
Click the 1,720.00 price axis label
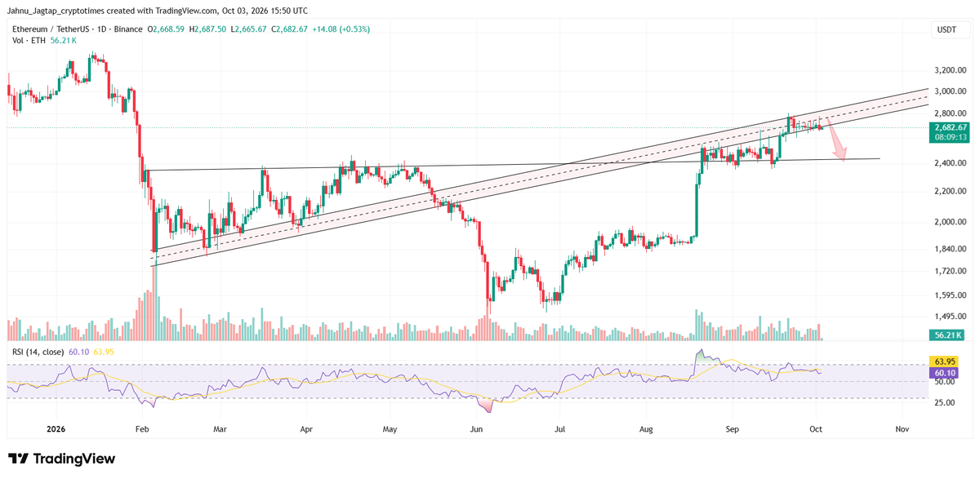pos(951,270)
